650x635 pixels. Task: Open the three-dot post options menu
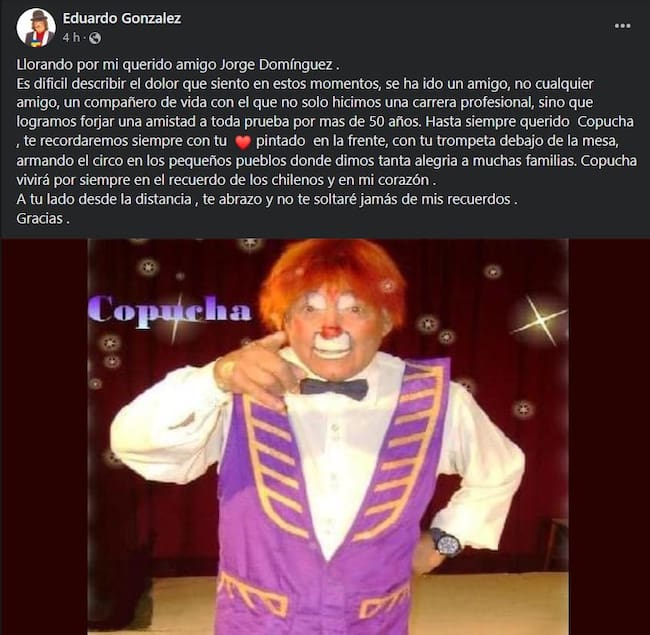622,26
